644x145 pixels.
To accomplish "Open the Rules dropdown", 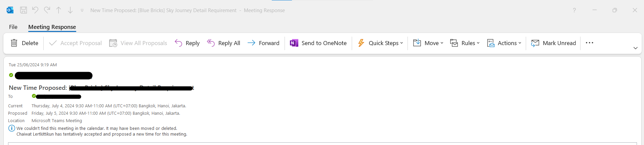I will (465, 43).
